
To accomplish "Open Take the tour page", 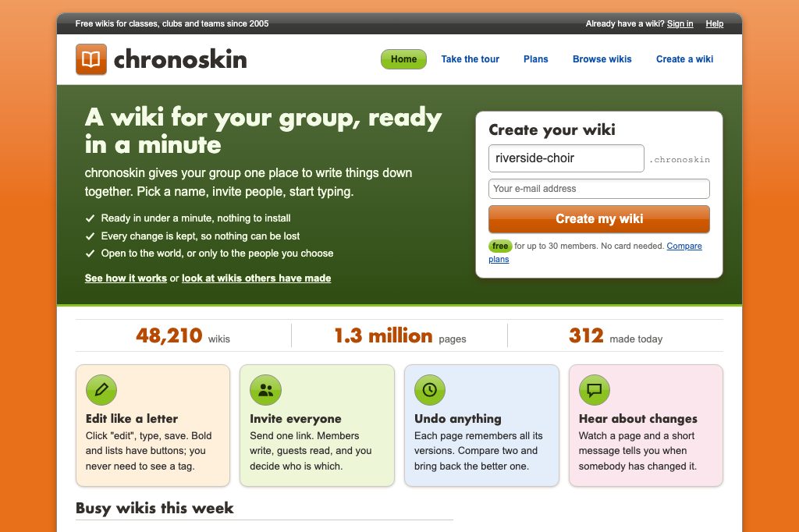I will (470, 59).
